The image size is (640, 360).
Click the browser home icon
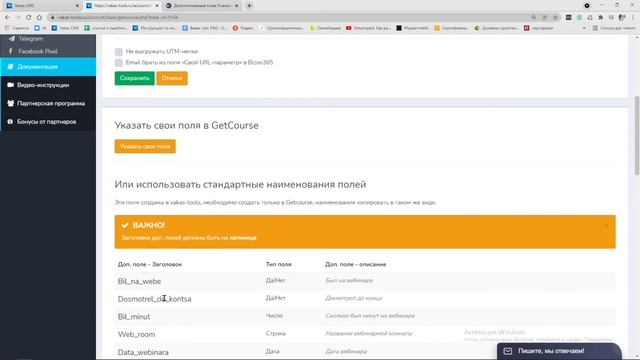pyautogui.click(x=39, y=18)
